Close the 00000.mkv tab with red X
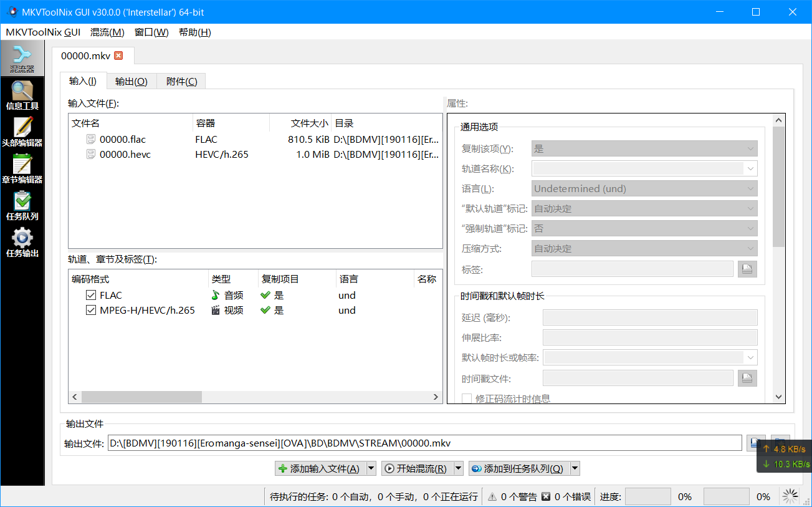This screenshot has width=812, height=507. pyautogui.click(x=118, y=56)
